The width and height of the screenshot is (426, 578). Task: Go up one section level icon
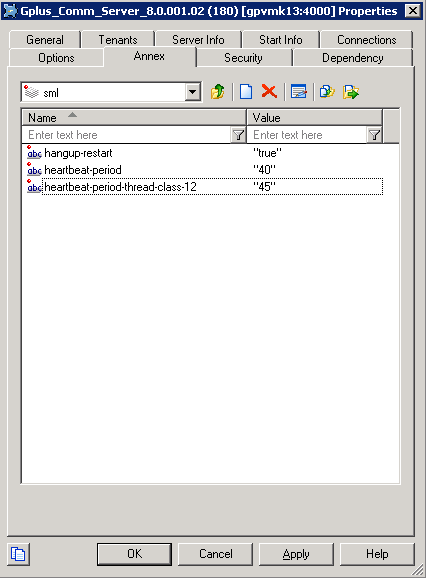click(217, 92)
